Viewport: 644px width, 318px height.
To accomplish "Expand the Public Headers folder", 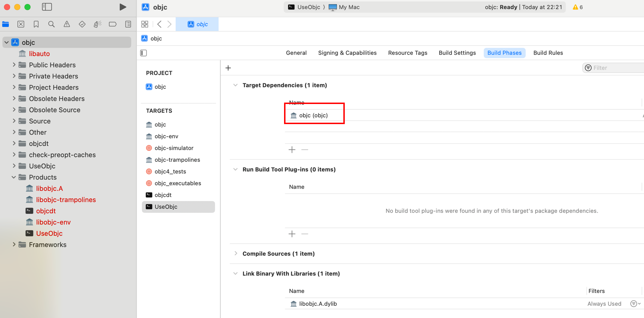I will tap(14, 65).
